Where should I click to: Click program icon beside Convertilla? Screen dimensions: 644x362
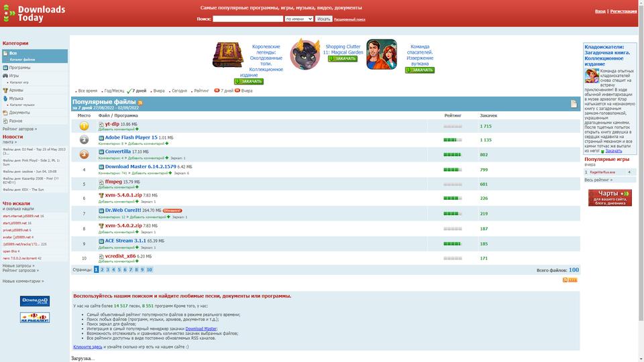point(101,152)
